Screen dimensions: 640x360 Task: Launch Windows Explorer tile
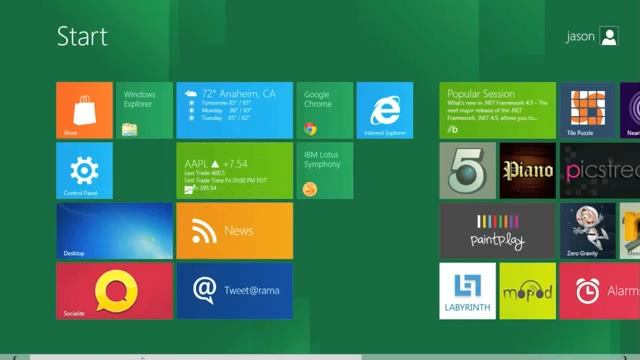tap(144, 110)
